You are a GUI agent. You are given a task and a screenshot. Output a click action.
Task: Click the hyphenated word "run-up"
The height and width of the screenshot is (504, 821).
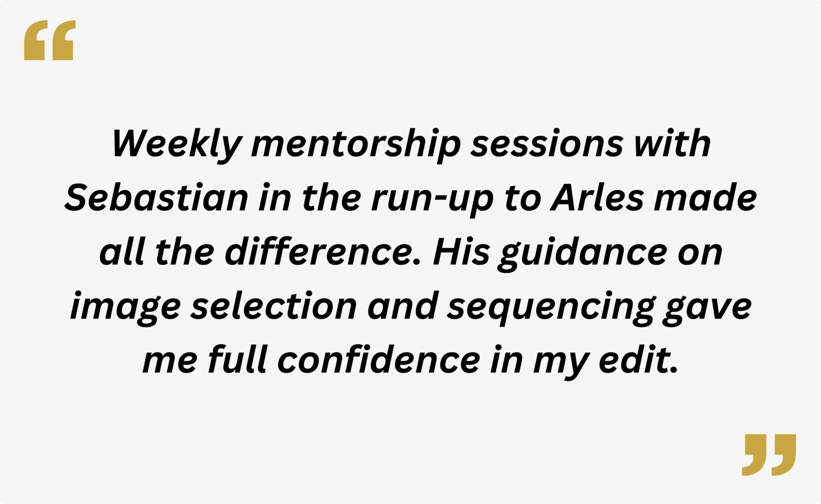coord(432,200)
